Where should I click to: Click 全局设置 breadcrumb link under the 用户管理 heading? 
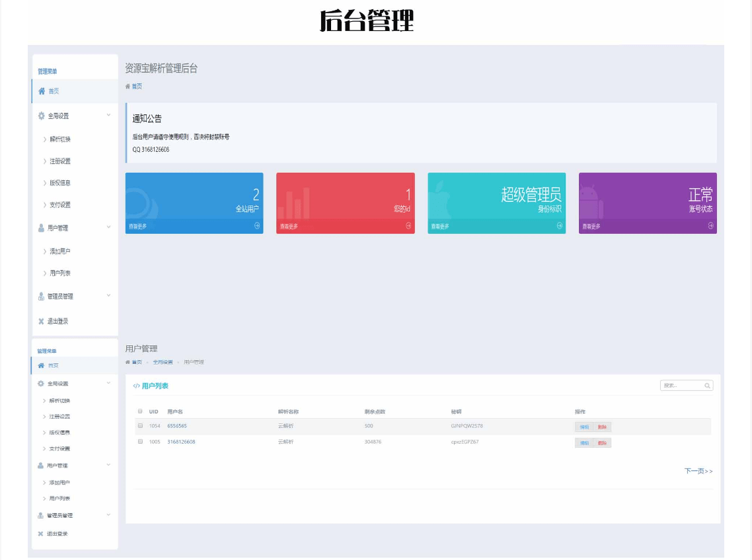(x=163, y=362)
